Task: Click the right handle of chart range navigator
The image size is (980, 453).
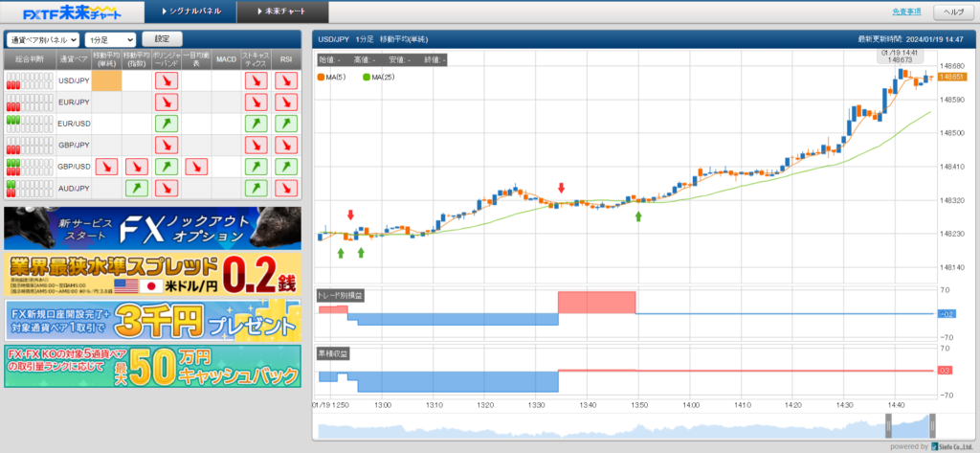Action: coord(932,426)
